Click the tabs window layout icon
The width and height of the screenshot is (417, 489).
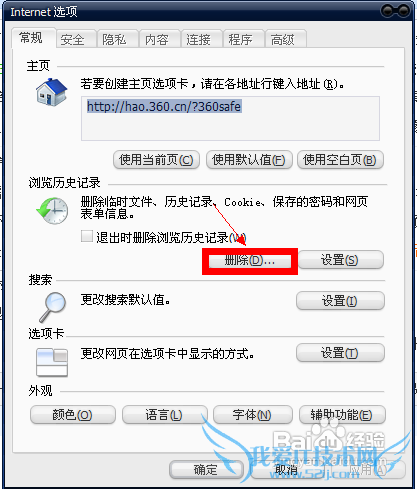pos(52,362)
